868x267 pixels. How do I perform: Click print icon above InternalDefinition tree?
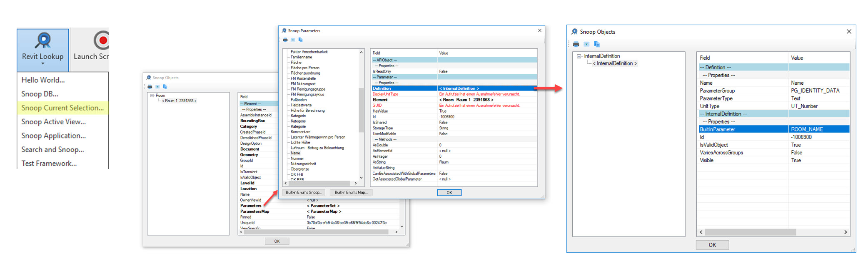pyautogui.click(x=576, y=44)
